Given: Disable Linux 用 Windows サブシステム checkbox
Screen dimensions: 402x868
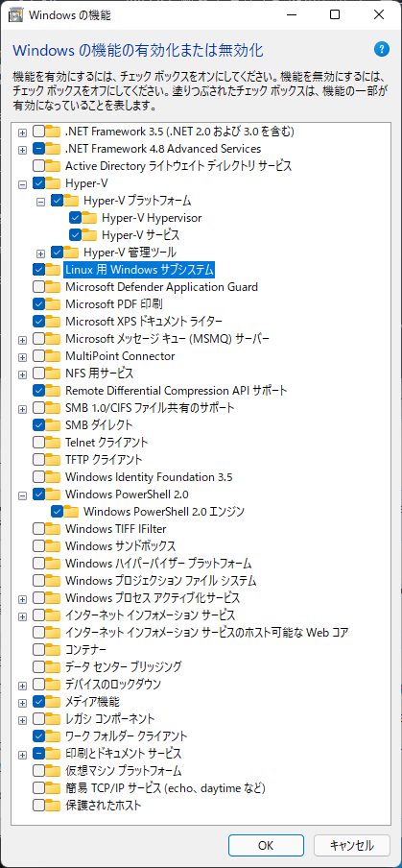Looking at the screenshot, I should coord(39,270).
